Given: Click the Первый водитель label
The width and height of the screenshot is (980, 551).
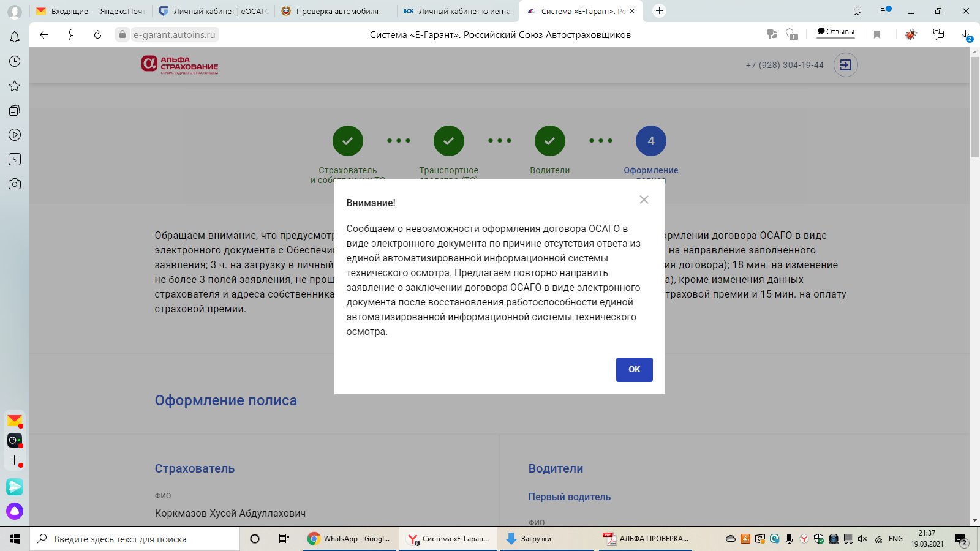Looking at the screenshot, I should point(570,497).
